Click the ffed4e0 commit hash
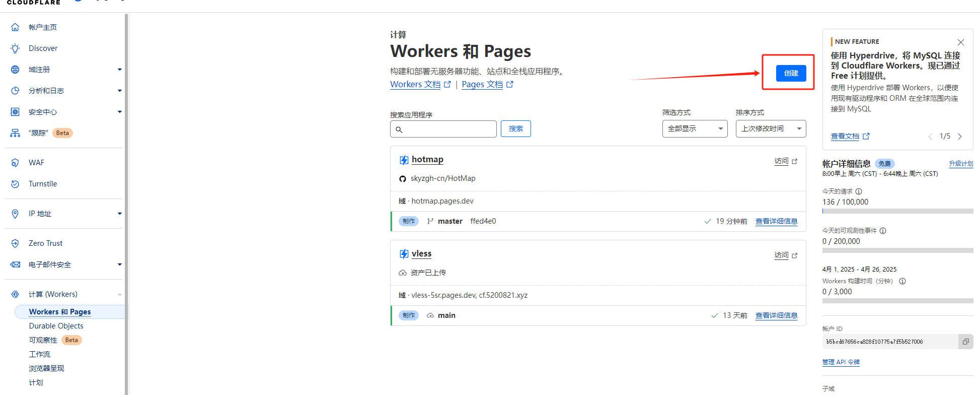Image resolution: width=980 pixels, height=395 pixels. (x=483, y=221)
